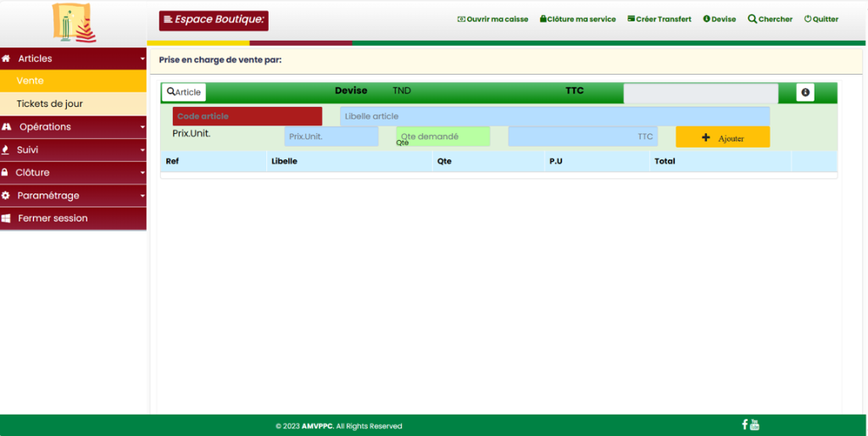Click the home icon beside Articles
Viewport: 868px width, 436px height.
[6, 59]
